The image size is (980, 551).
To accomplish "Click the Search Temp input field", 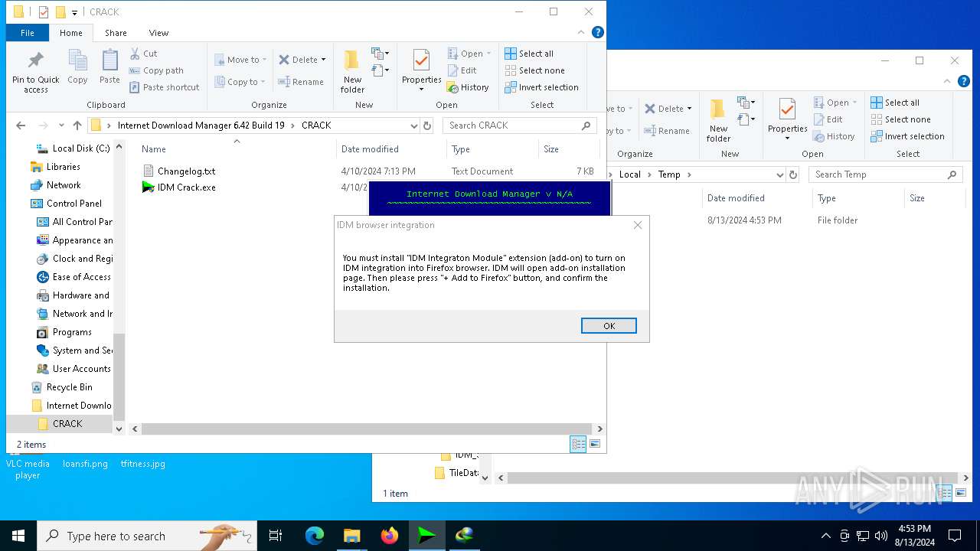I will click(885, 174).
